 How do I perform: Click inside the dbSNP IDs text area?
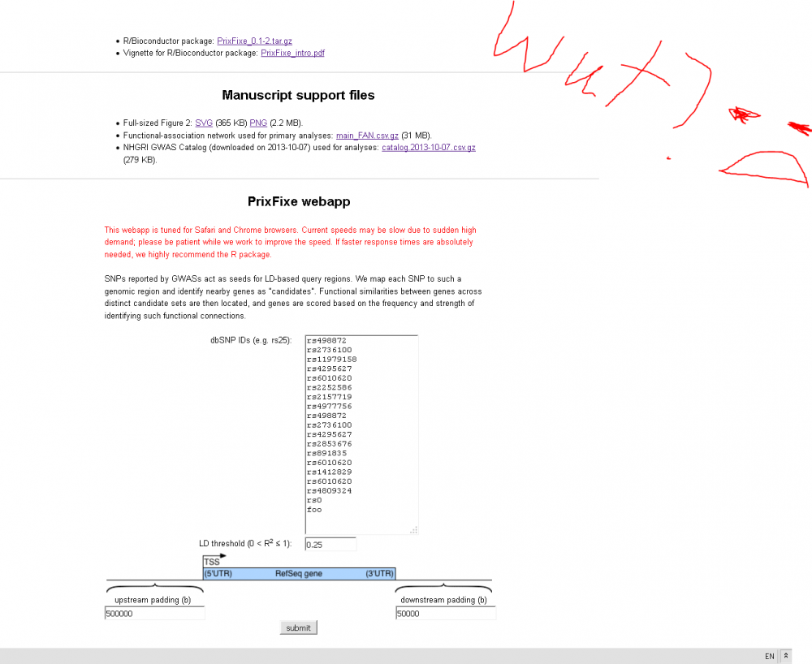pos(361,434)
